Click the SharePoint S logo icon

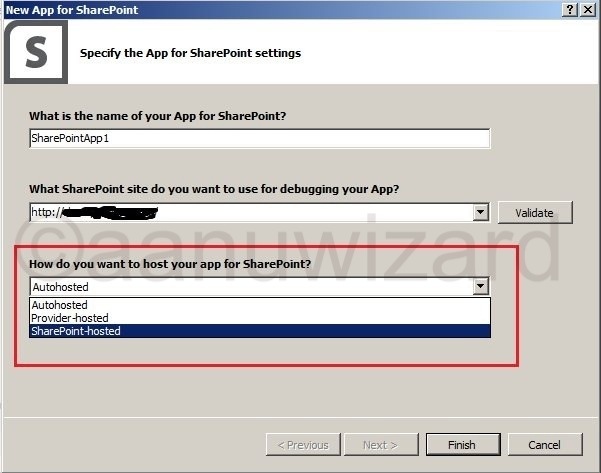click(38, 52)
